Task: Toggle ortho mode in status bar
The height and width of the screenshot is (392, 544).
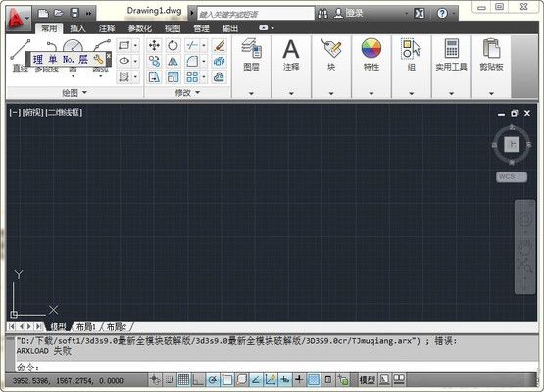Action: [x=198, y=380]
